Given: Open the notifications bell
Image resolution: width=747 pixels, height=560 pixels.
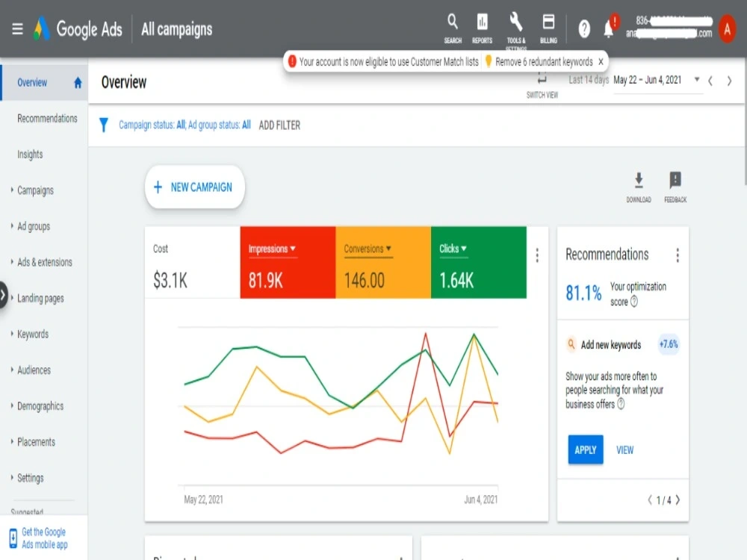Looking at the screenshot, I should (610, 28).
